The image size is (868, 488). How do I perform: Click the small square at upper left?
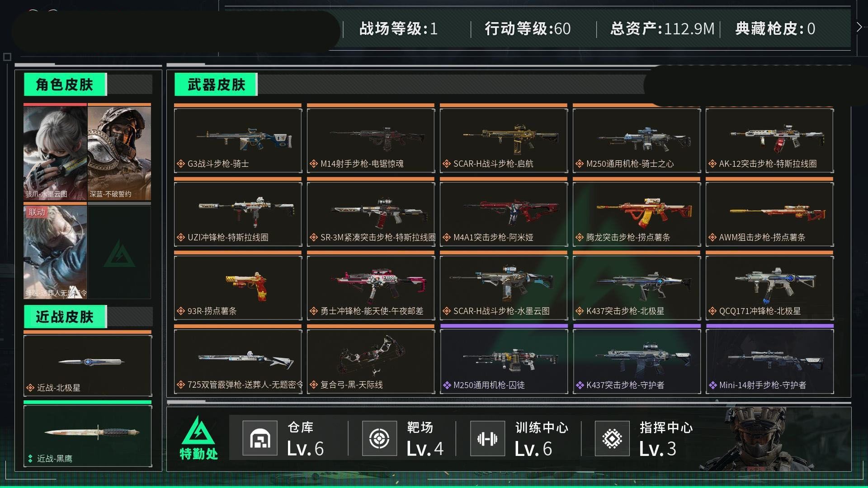(x=7, y=57)
